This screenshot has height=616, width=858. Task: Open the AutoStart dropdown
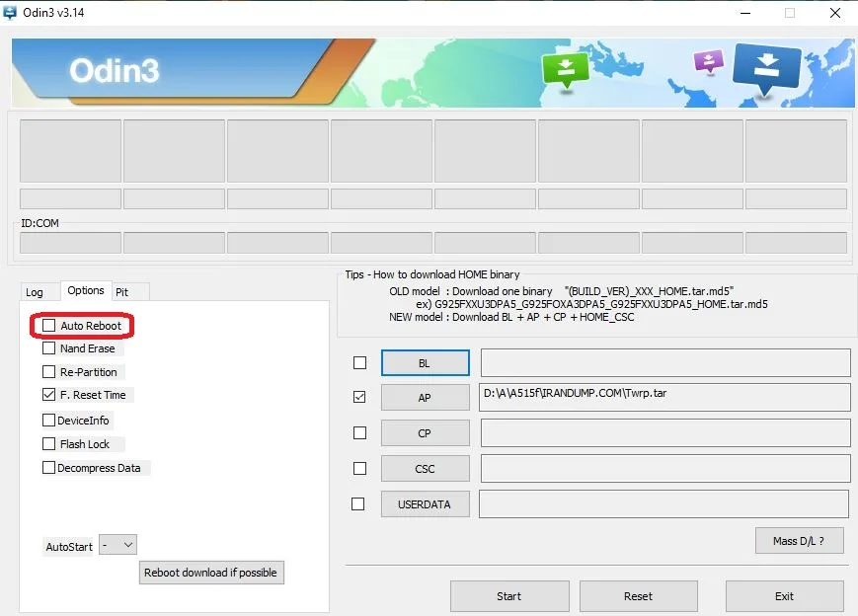click(118, 545)
